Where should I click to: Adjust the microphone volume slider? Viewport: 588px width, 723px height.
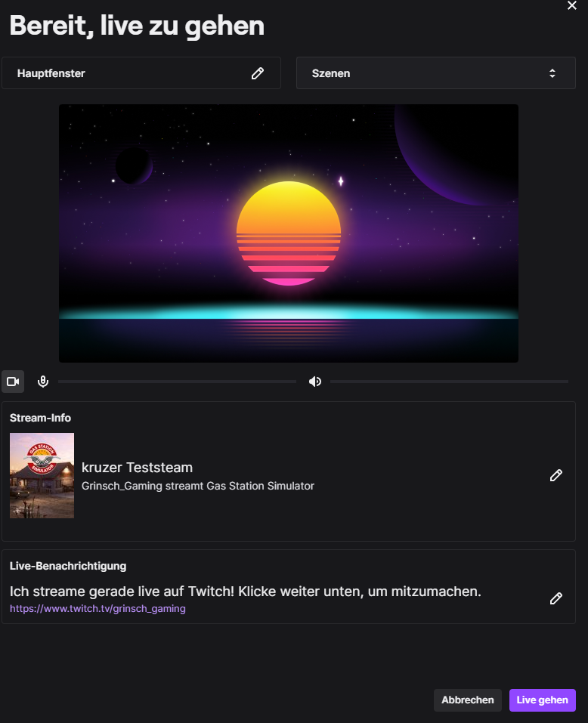coord(177,382)
